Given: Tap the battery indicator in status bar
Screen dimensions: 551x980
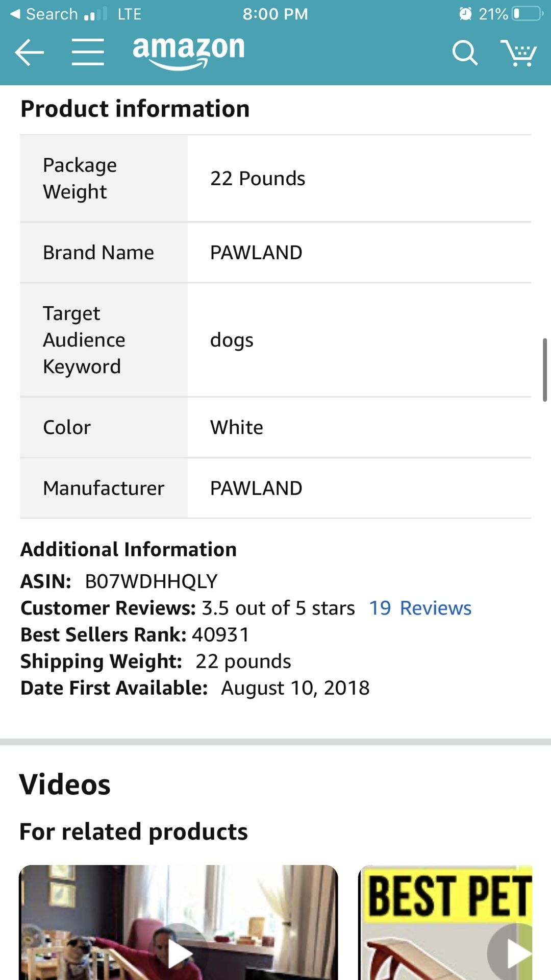Looking at the screenshot, I should 528,14.
